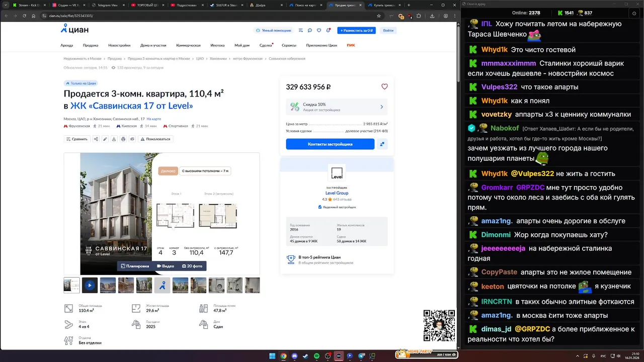Open the browser extensions puzzle icon

click(x=419, y=16)
